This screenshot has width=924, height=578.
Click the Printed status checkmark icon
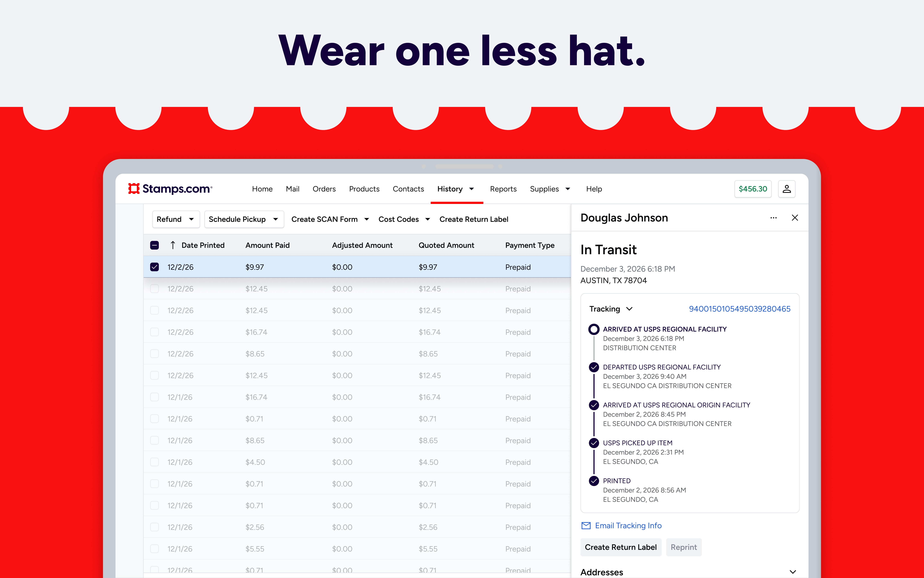[594, 481]
